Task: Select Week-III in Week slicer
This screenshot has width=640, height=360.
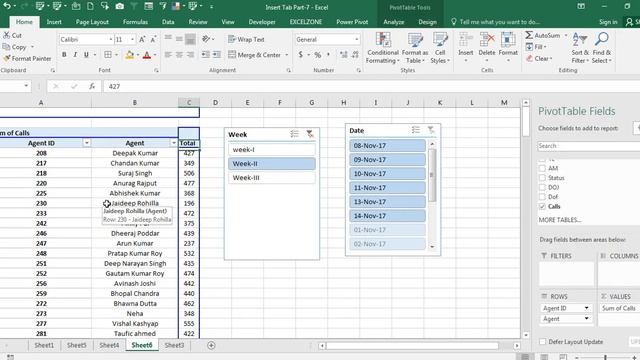Action: [x=271, y=178]
